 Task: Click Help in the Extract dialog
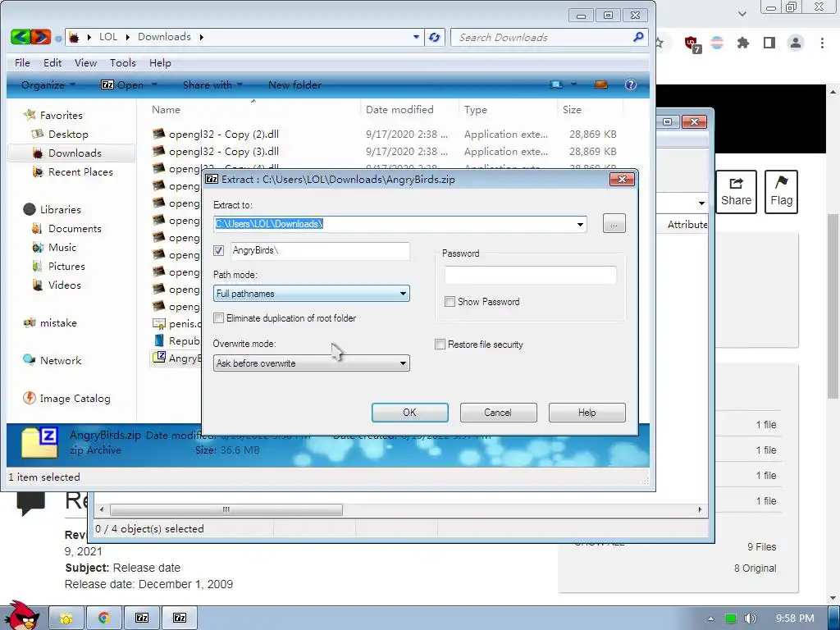(587, 413)
